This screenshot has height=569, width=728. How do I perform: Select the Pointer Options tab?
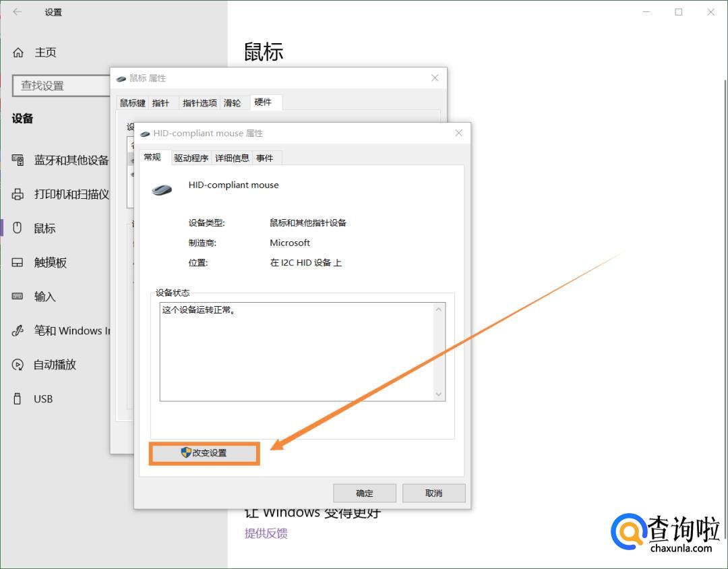tap(200, 103)
